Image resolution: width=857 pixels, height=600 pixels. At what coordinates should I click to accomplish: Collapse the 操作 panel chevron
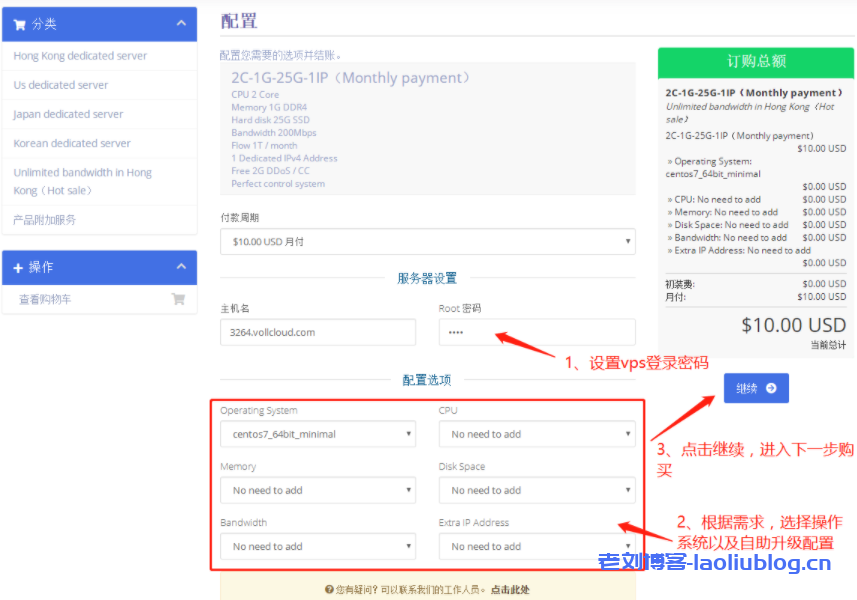(x=180, y=267)
